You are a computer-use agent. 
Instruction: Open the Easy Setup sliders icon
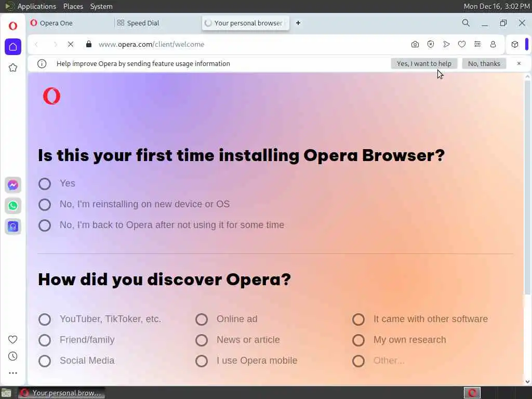[x=477, y=44]
